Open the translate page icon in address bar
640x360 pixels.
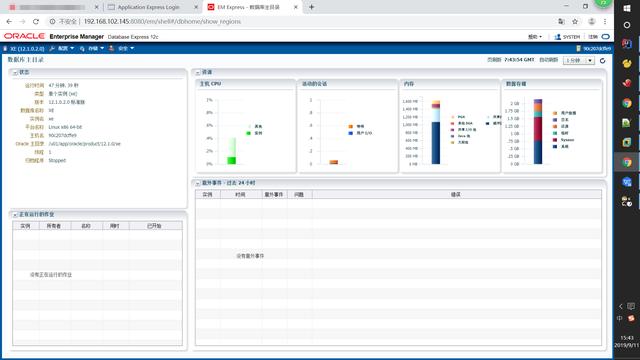pos(561,21)
